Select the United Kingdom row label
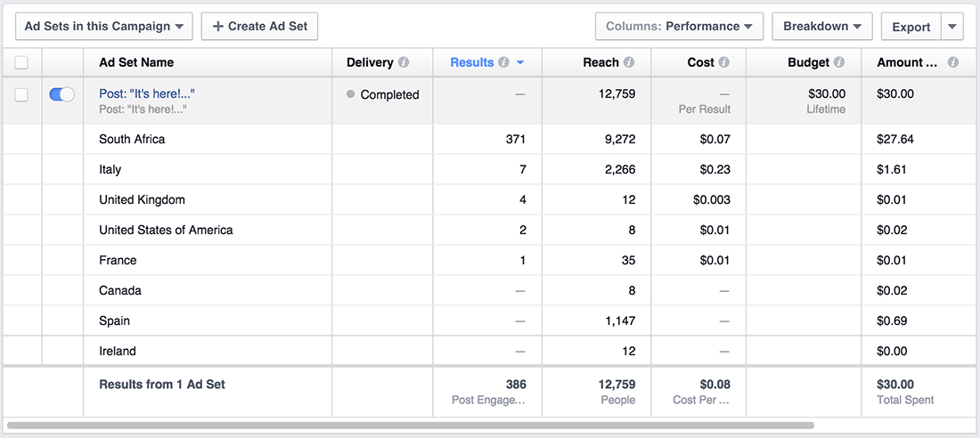Viewport: 980px width, 438px height. coord(142,200)
